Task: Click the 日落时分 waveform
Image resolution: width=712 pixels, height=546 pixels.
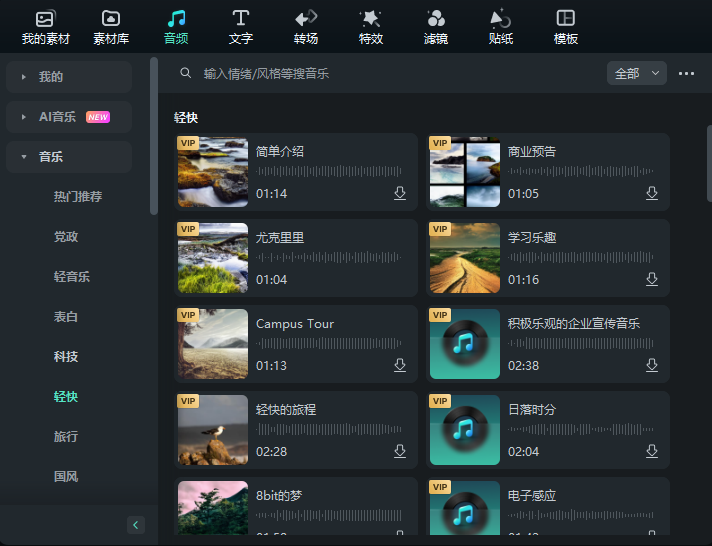Action: (x=581, y=429)
